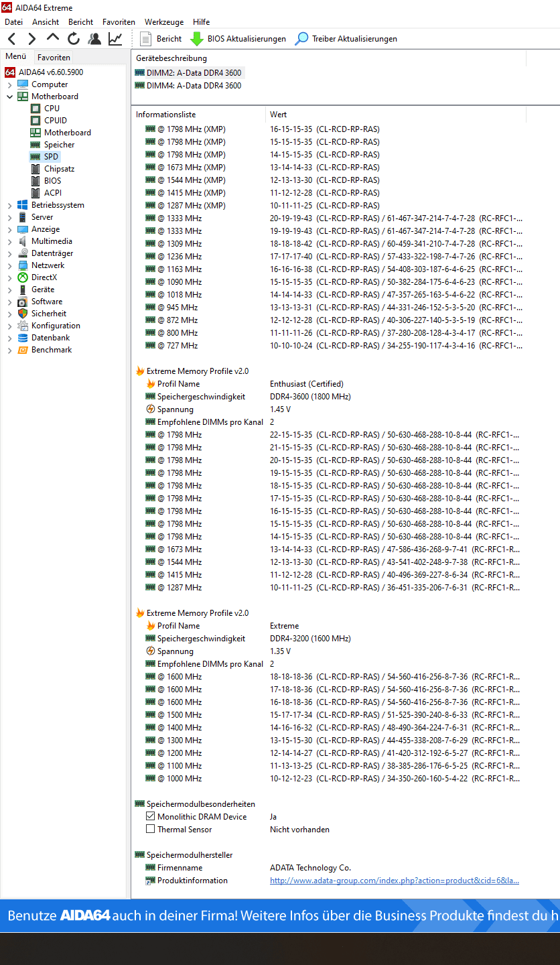Select Motherboard sub-item icon

[36, 133]
